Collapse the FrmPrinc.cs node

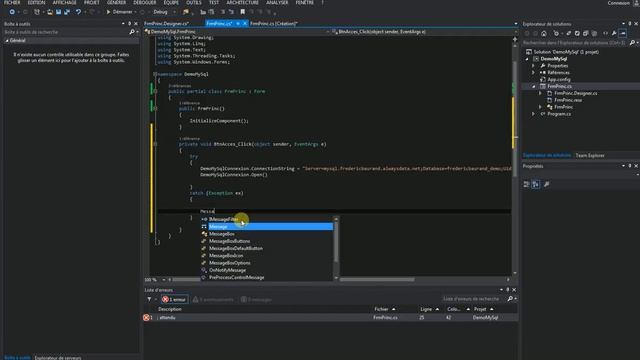533,87
